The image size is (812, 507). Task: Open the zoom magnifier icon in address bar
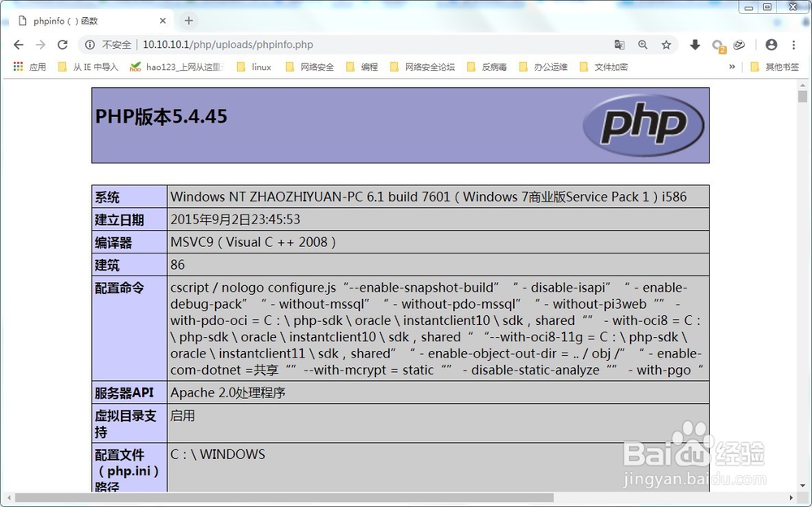(x=642, y=45)
